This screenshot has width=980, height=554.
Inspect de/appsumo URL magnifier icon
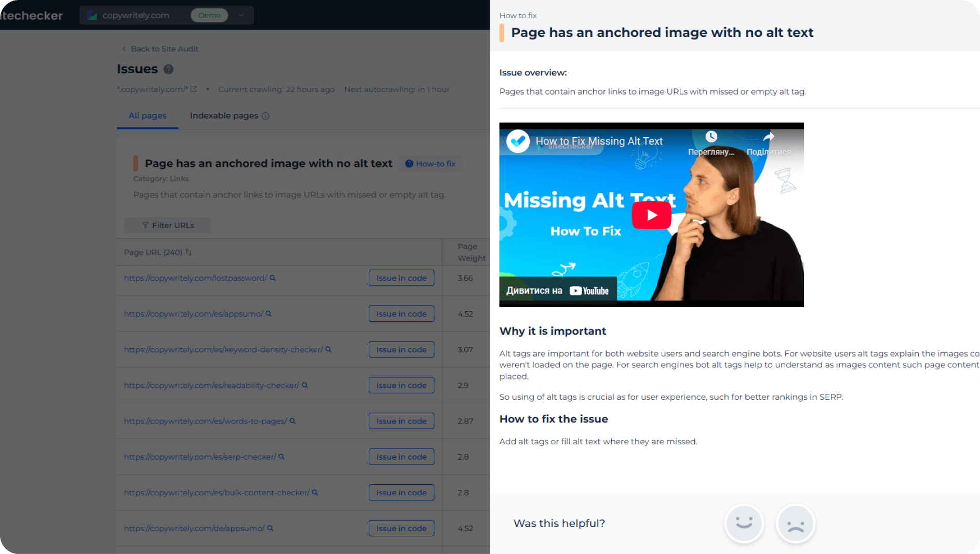[270, 529]
